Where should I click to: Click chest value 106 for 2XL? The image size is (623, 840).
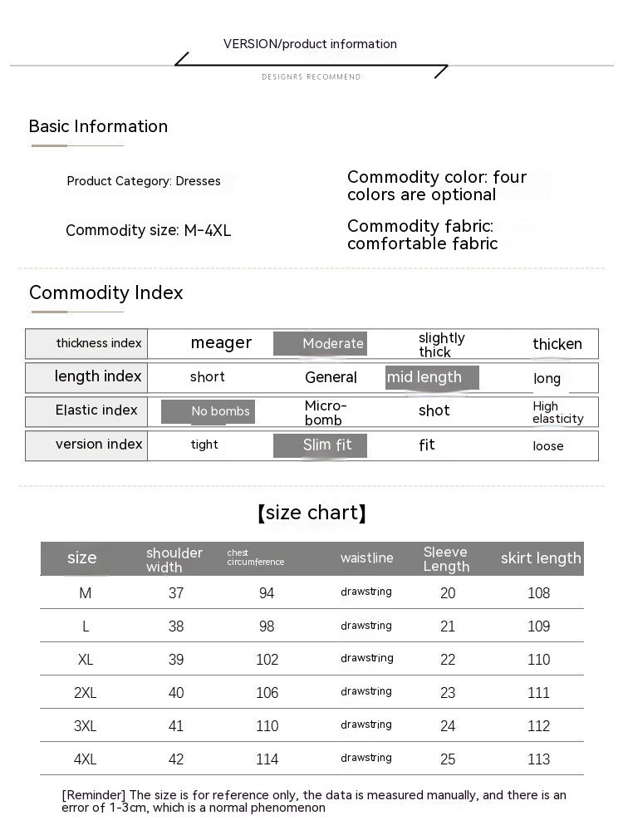click(267, 693)
